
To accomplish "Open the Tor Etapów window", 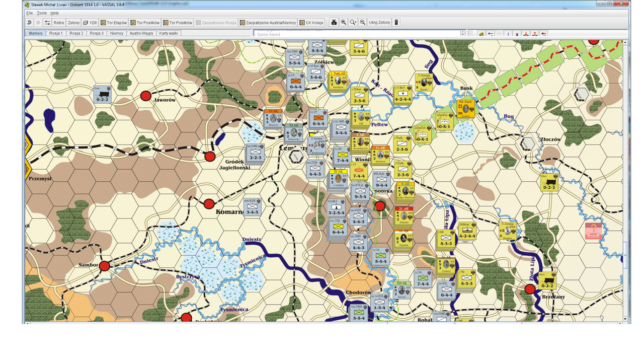I will (x=114, y=23).
